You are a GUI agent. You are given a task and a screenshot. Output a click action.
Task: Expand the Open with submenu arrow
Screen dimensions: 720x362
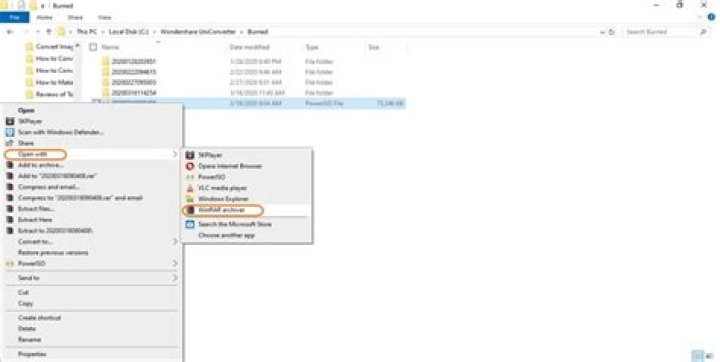pos(174,154)
